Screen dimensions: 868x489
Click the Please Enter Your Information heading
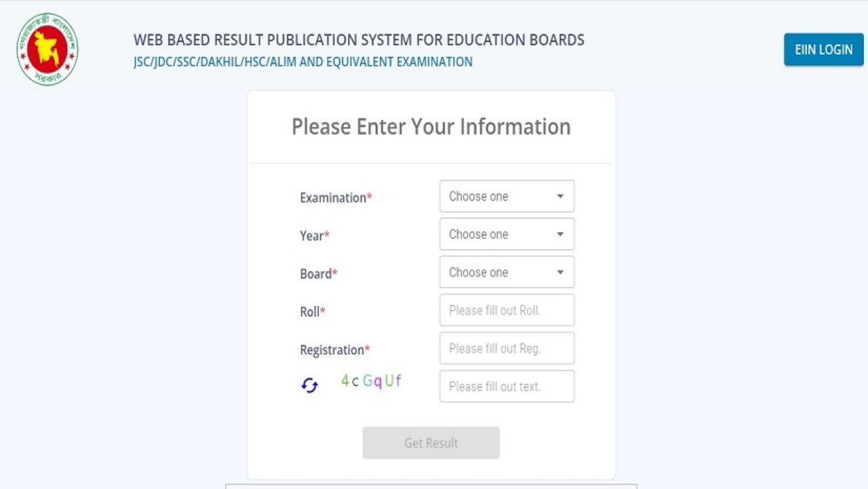[431, 127]
